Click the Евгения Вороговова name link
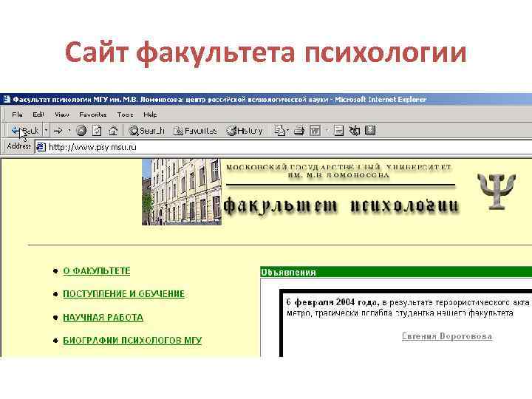532x399 pixels. 447,336
